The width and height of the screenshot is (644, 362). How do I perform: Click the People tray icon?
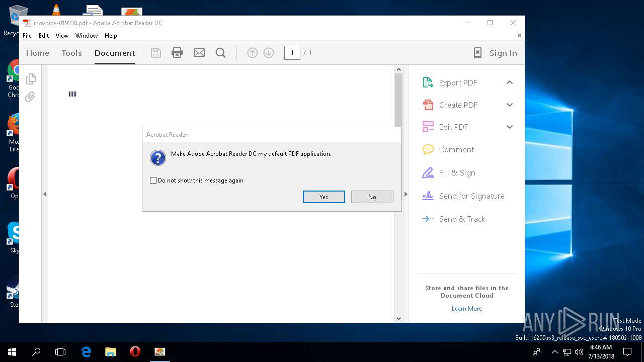[537, 352]
